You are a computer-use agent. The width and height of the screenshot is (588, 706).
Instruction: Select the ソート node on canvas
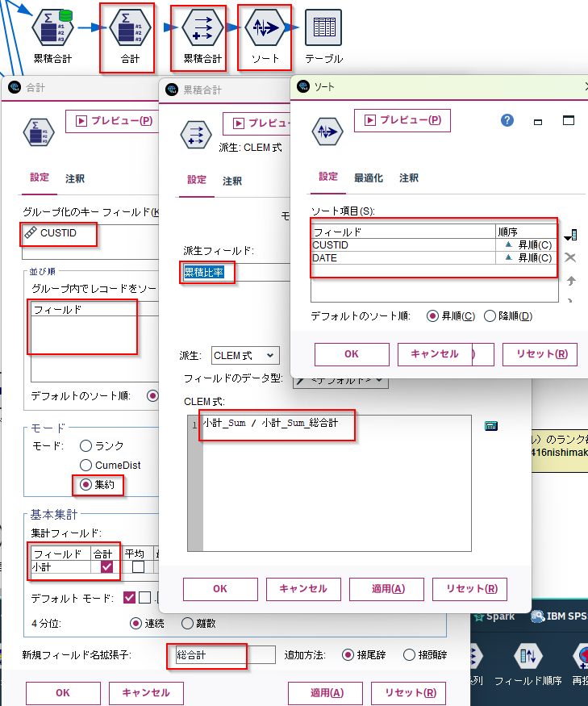click(x=265, y=28)
